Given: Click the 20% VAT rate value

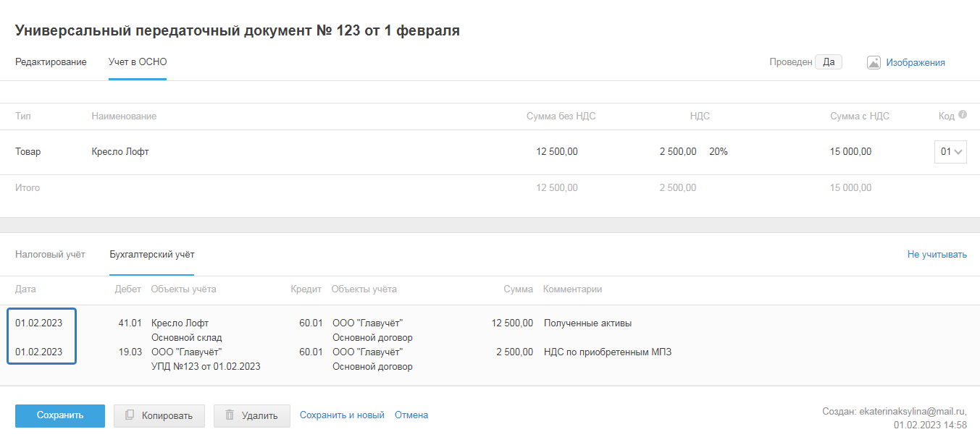Looking at the screenshot, I should [x=719, y=152].
